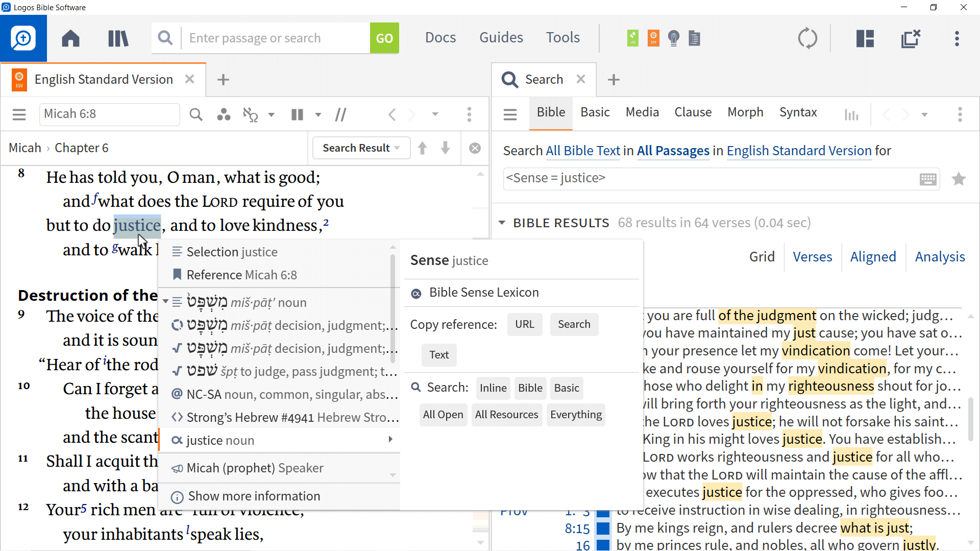The width and height of the screenshot is (980, 551).
Task: Switch to the Basic search tab
Action: [x=595, y=112]
